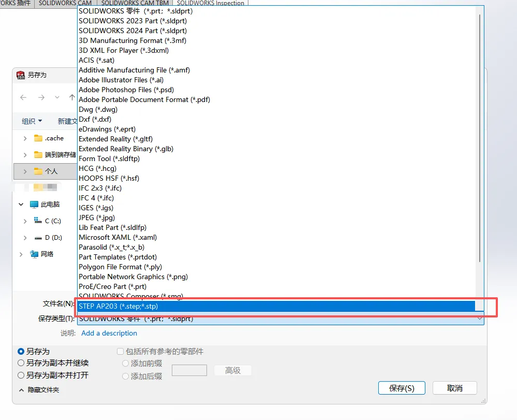Open the SOLIDWORKS CAM TBM tab
517x420 pixels.
[135, 3]
